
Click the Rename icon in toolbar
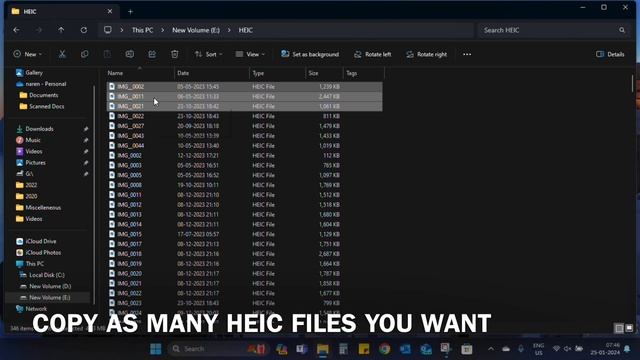pos(129,54)
